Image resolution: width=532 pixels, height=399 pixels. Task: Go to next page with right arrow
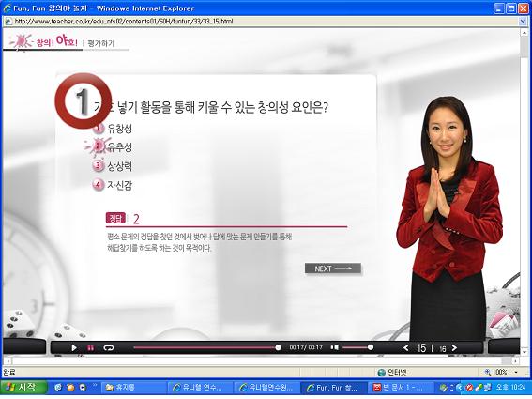click(x=454, y=347)
